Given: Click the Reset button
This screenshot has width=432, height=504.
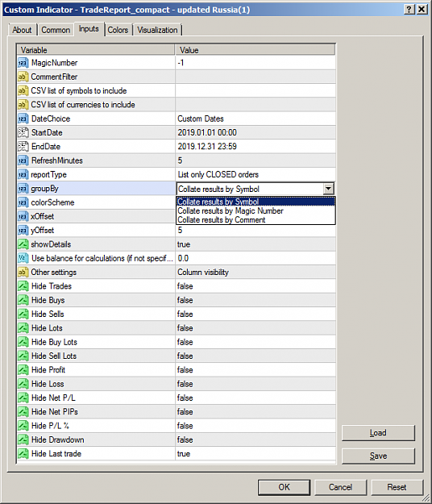Looking at the screenshot, I should 397,487.
